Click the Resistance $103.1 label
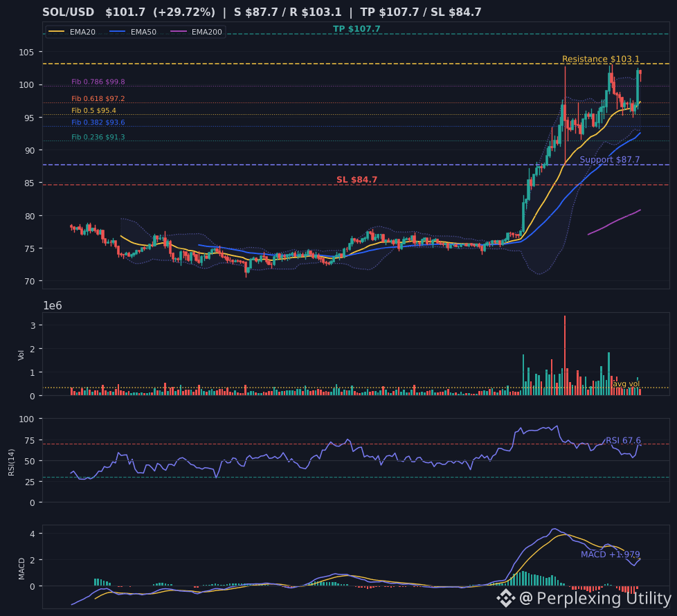Viewport: 677px width, 616px height. [x=601, y=59]
